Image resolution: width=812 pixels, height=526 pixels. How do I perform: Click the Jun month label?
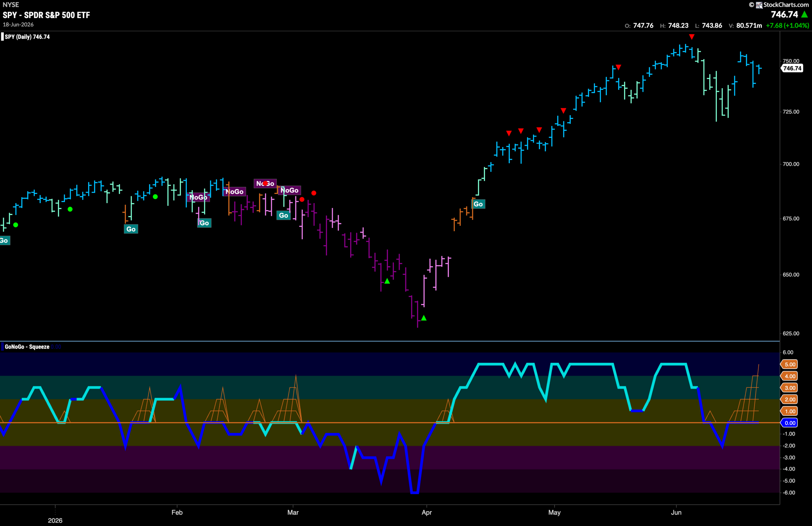[x=676, y=512]
